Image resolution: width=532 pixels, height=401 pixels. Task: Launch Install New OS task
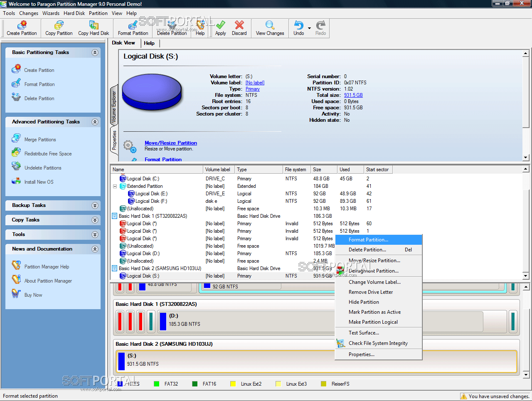[39, 182]
